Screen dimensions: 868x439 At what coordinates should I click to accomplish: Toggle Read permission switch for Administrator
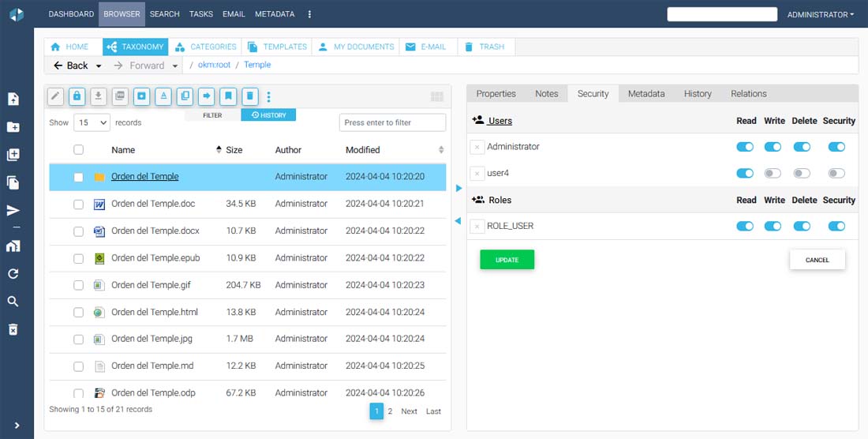[744, 147]
